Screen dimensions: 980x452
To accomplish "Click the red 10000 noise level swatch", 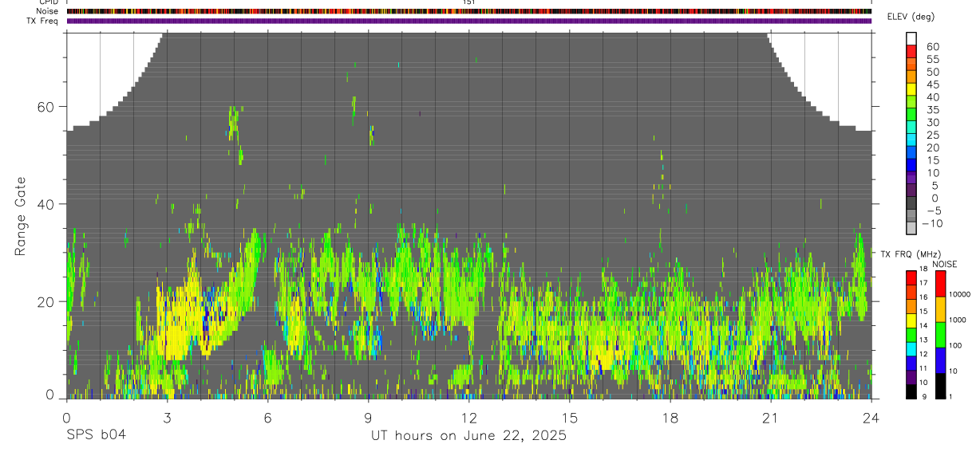I will click(942, 284).
